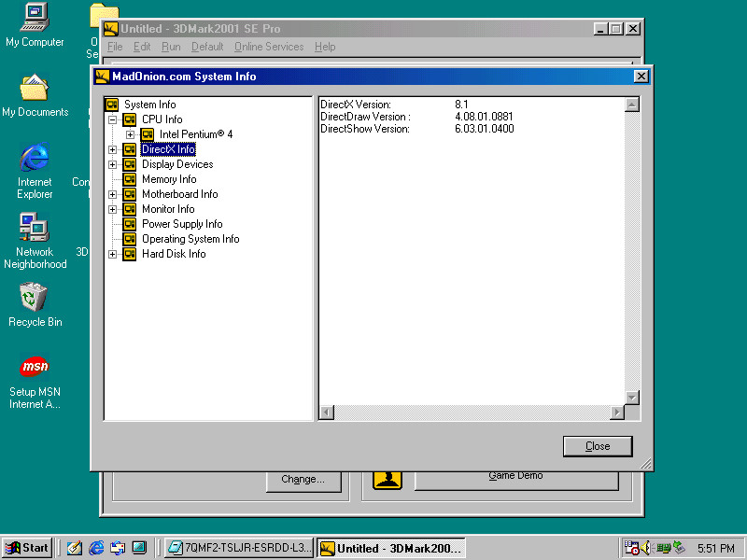The width and height of the screenshot is (747, 560).
Task: Expand the Hard Disk Info node
Action: (x=113, y=254)
